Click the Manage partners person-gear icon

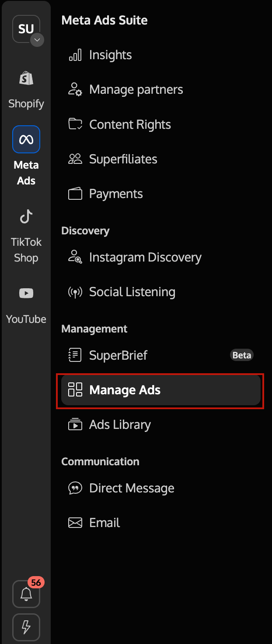(75, 89)
